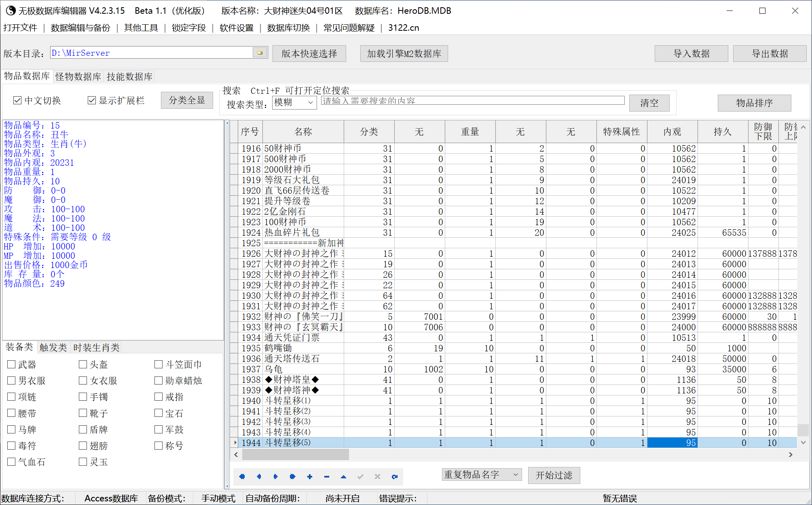Screen dimensions: 812x505
Task: Jump to the last record in navigator
Action: (x=293, y=477)
